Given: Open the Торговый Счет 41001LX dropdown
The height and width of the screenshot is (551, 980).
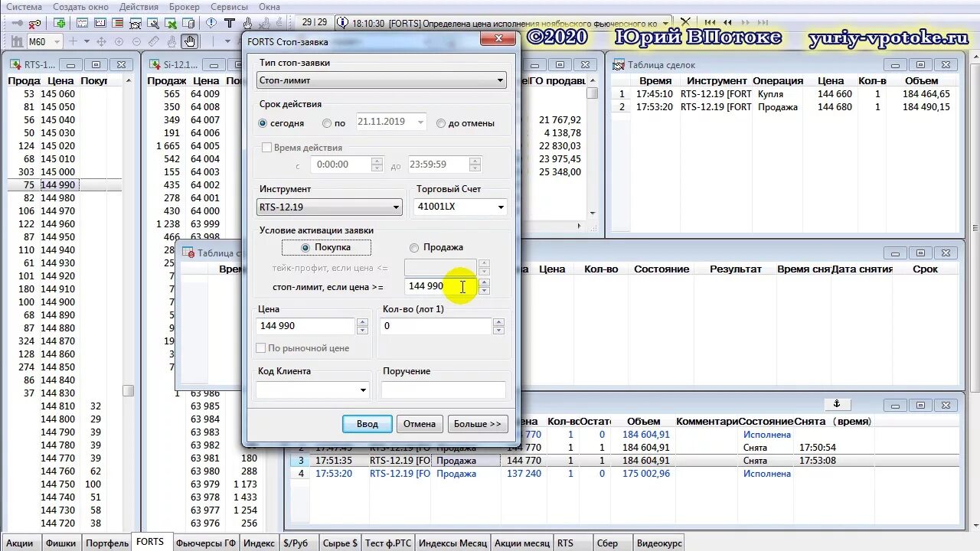Looking at the screenshot, I should coord(461,207).
